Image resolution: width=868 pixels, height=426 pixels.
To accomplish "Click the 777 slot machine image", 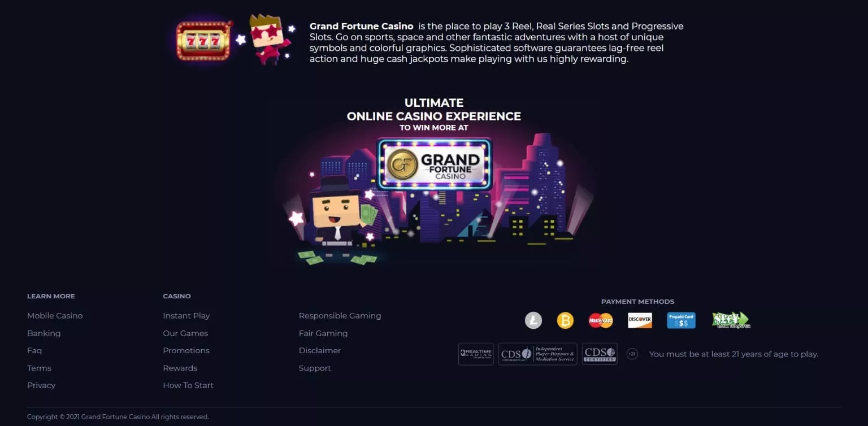I will tap(204, 41).
